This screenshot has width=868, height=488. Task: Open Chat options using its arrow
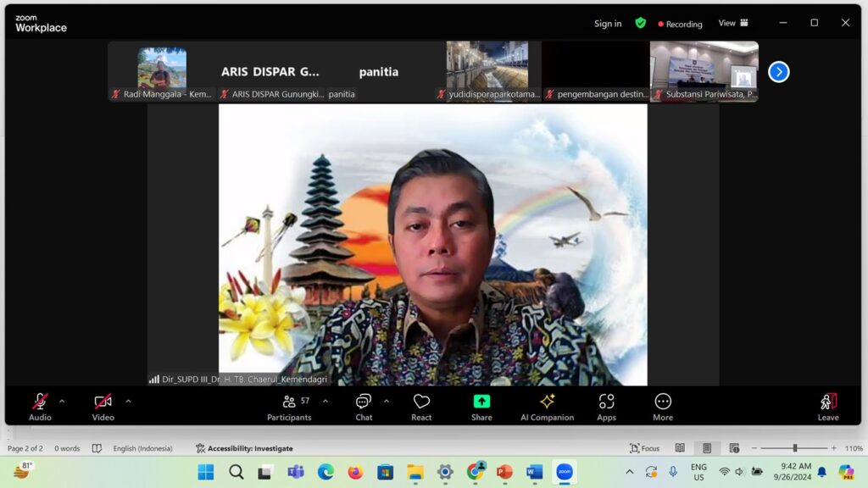tap(387, 400)
